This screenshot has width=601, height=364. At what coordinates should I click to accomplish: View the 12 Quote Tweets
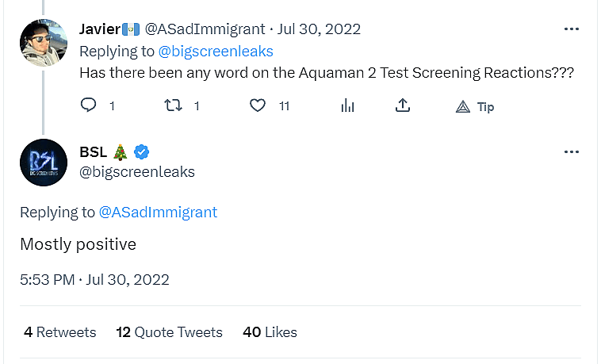click(169, 332)
